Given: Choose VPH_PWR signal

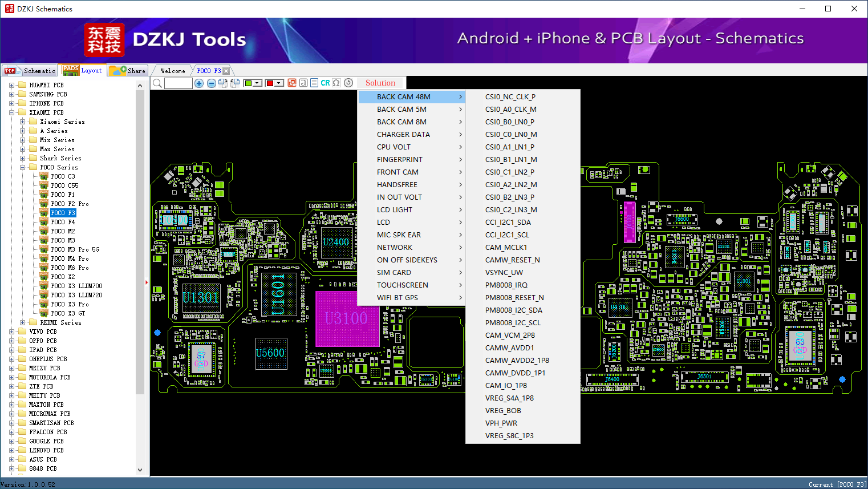Looking at the screenshot, I should [x=523, y=423].
